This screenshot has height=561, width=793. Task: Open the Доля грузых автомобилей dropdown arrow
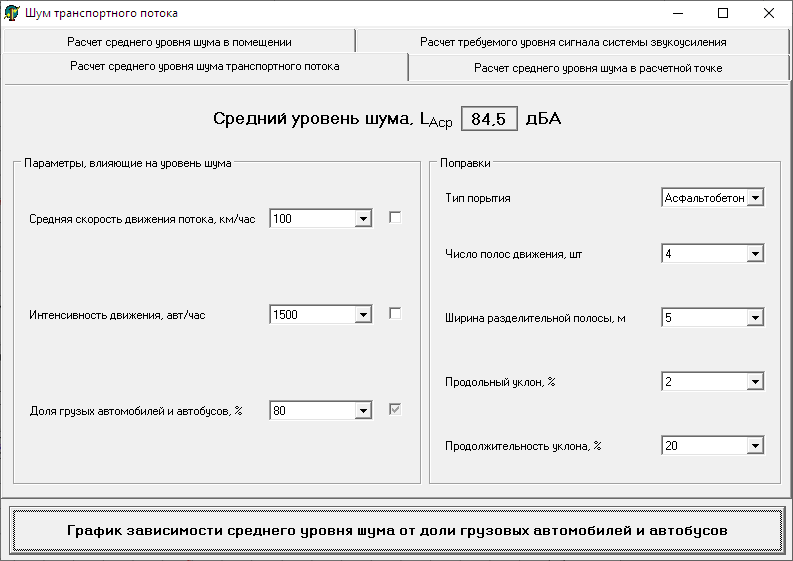point(363,411)
